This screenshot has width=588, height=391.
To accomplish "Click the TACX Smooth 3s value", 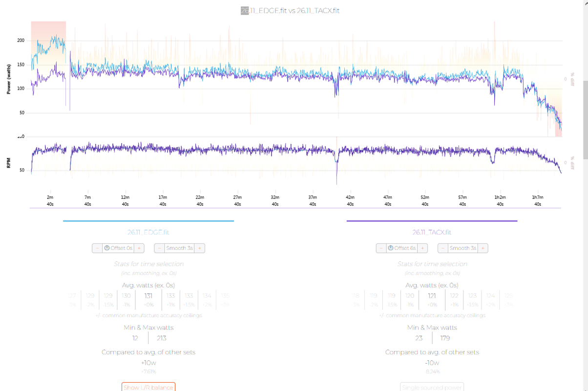I will [x=463, y=248].
